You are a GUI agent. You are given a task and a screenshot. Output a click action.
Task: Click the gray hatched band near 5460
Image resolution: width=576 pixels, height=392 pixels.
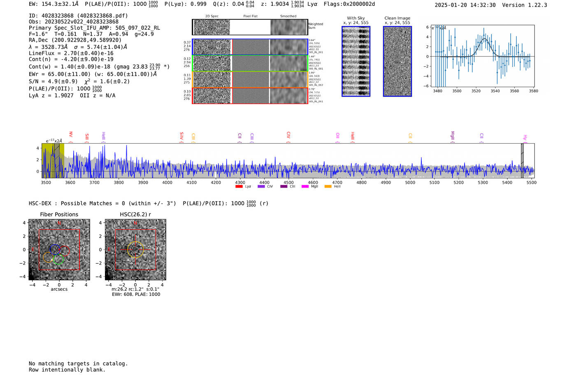522,160
